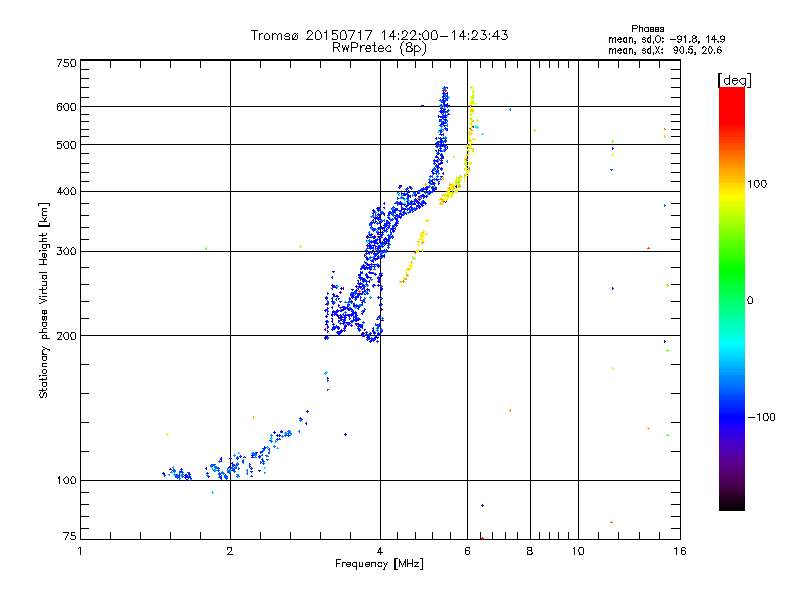Screen dimensions: 800x600
Task: Click the colorbar's 0 degree label
Action: [x=750, y=301]
